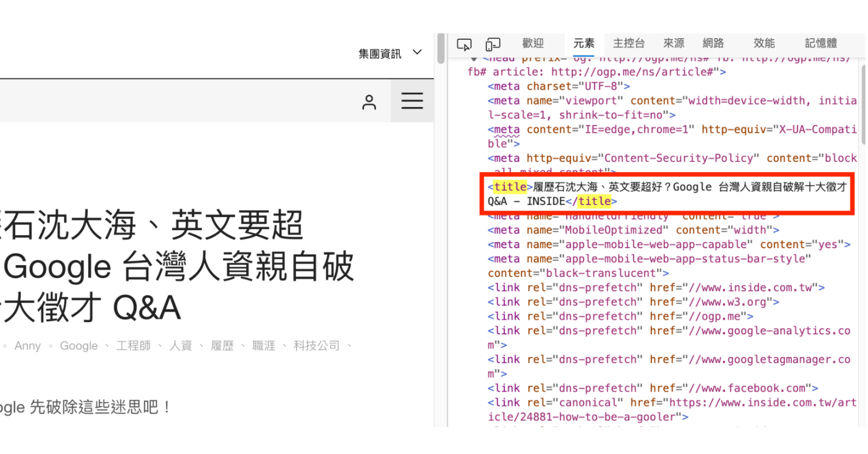Select the 記憶體 tab
The height and width of the screenshot is (454, 868).
tap(821, 43)
